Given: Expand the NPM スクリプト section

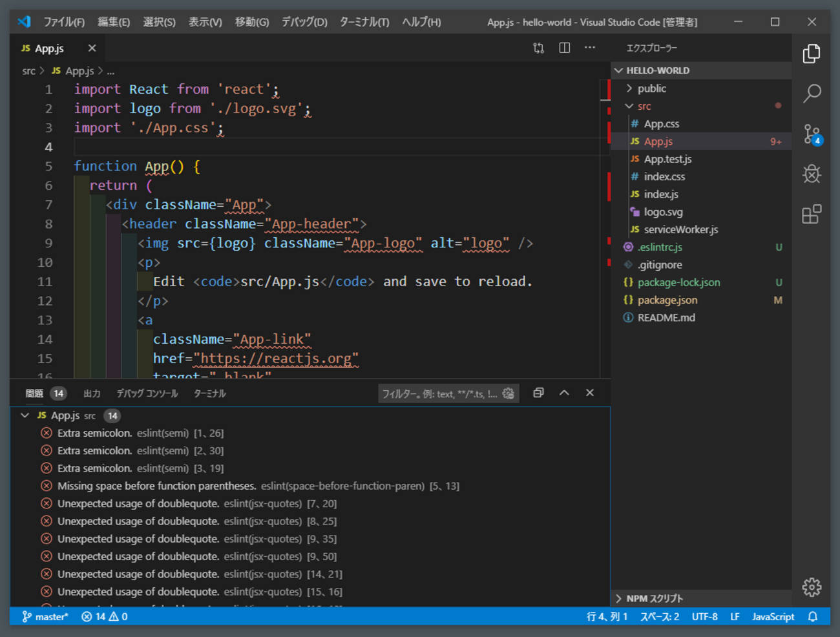Looking at the screenshot, I should coord(654,598).
